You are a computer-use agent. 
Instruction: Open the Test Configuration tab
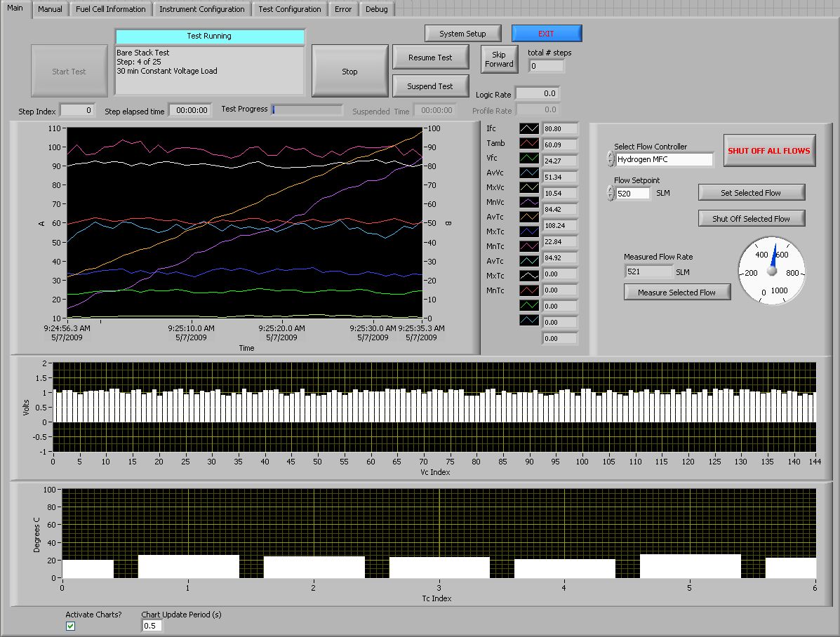[x=290, y=9]
